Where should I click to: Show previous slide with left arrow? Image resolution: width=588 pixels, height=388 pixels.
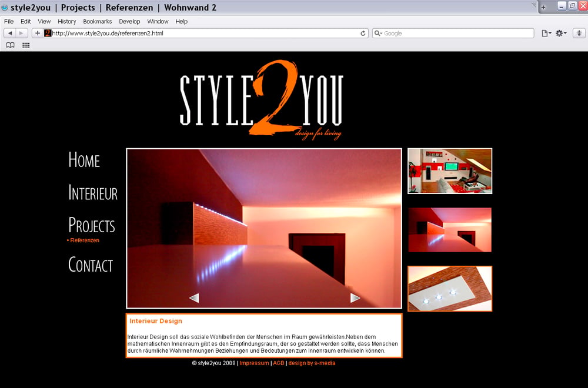point(194,298)
